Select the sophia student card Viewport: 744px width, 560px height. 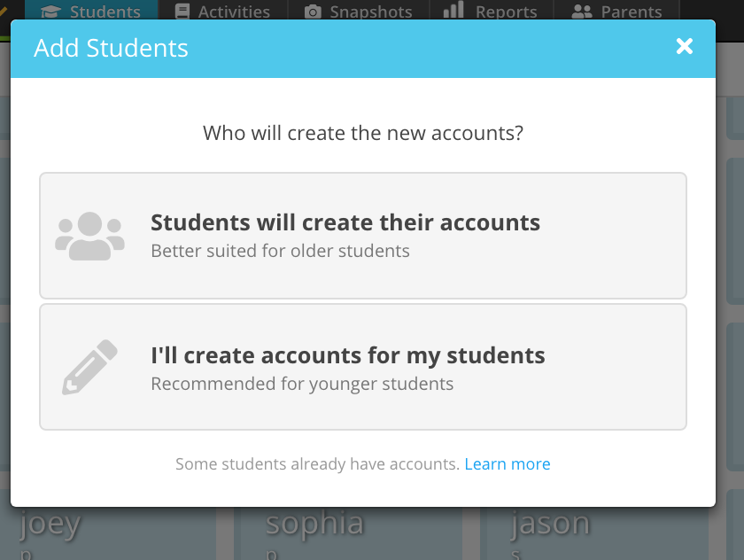(x=351, y=533)
